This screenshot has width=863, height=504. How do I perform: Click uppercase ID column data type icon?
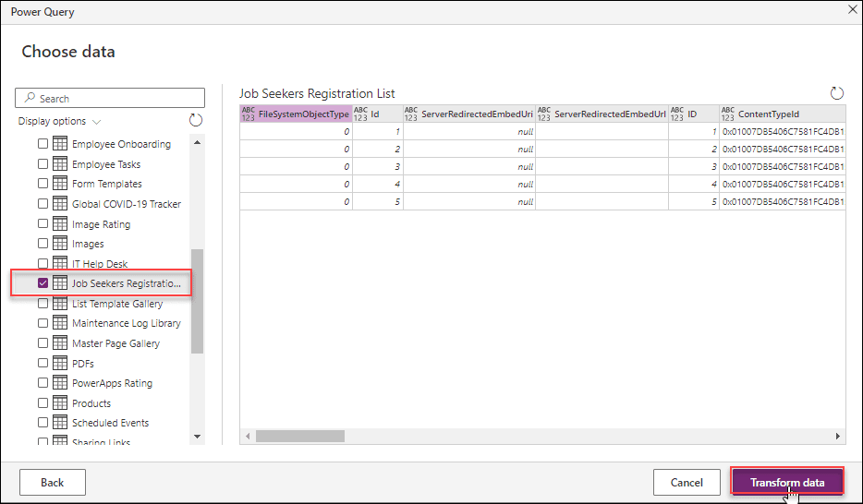tap(677, 114)
